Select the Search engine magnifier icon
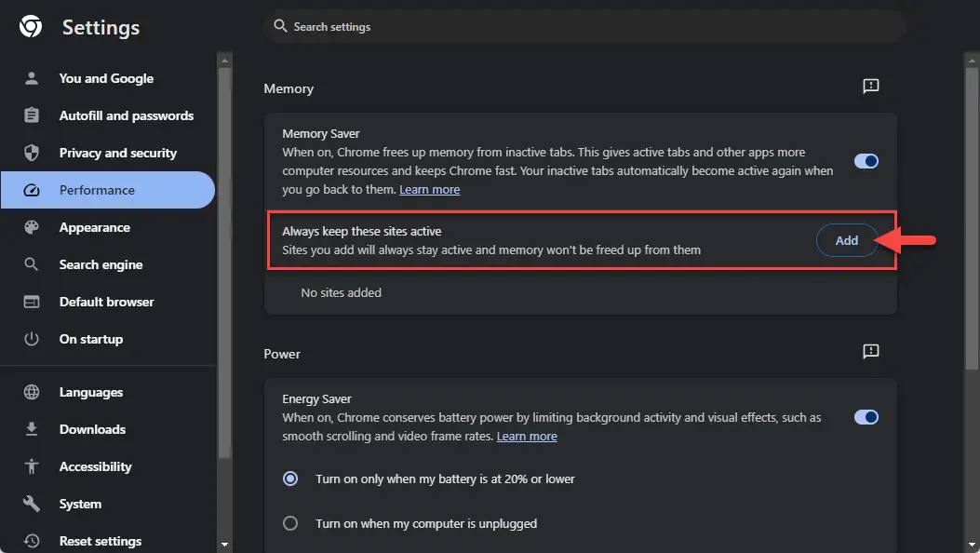Viewport: 980px width, 553px height. (x=31, y=264)
